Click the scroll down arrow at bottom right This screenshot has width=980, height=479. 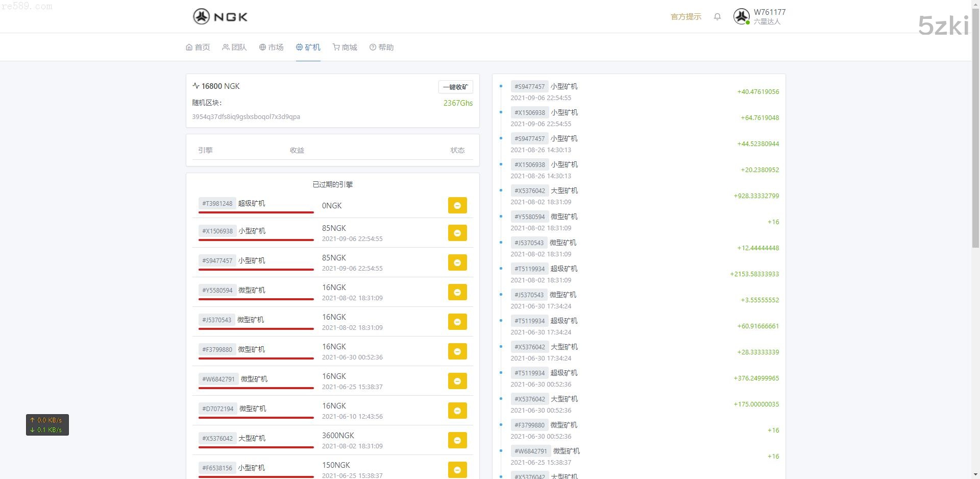[975, 474]
